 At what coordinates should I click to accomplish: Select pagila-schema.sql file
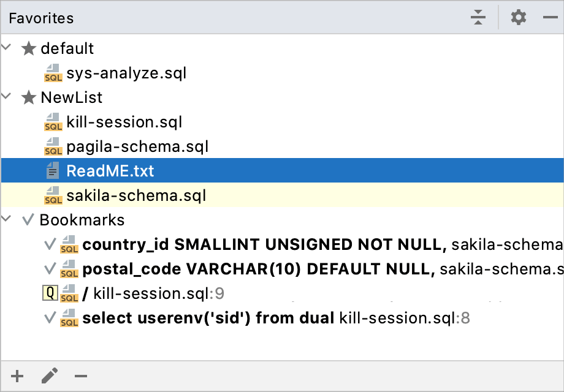(137, 147)
